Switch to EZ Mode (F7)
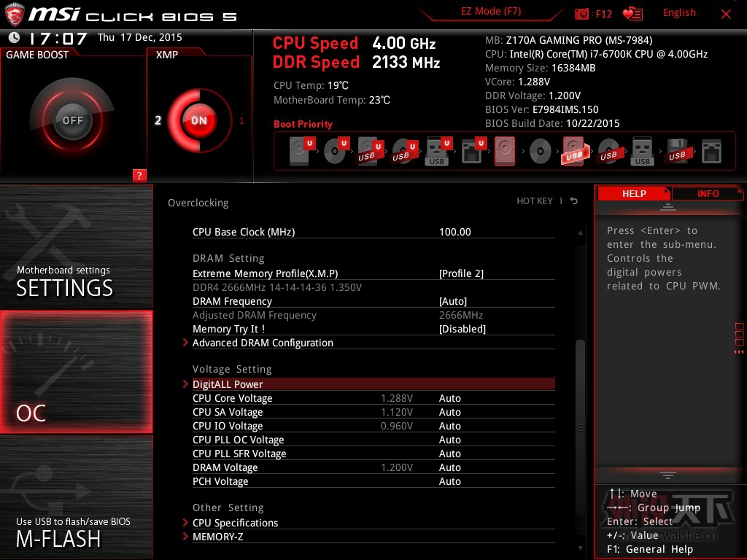The height and width of the screenshot is (560, 747). (x=491, y=12)
